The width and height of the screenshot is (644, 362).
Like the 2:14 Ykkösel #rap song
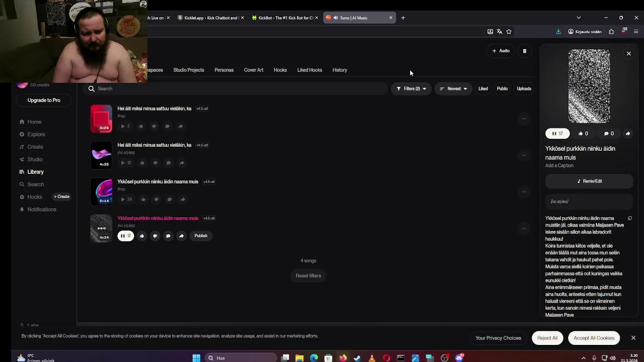143,200
